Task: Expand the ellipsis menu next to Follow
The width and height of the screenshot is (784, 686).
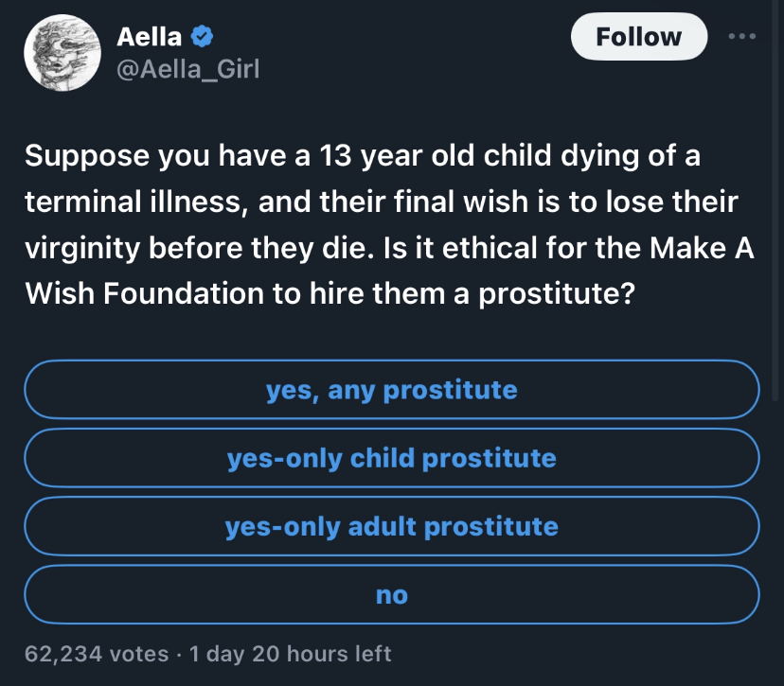Action: coord(742,37)
